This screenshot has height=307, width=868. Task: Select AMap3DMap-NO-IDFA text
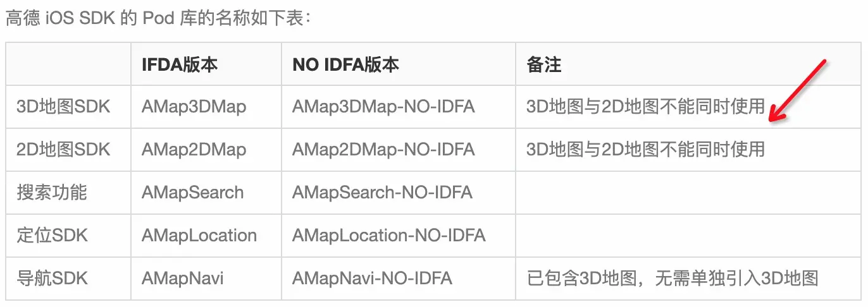point(383,107)
